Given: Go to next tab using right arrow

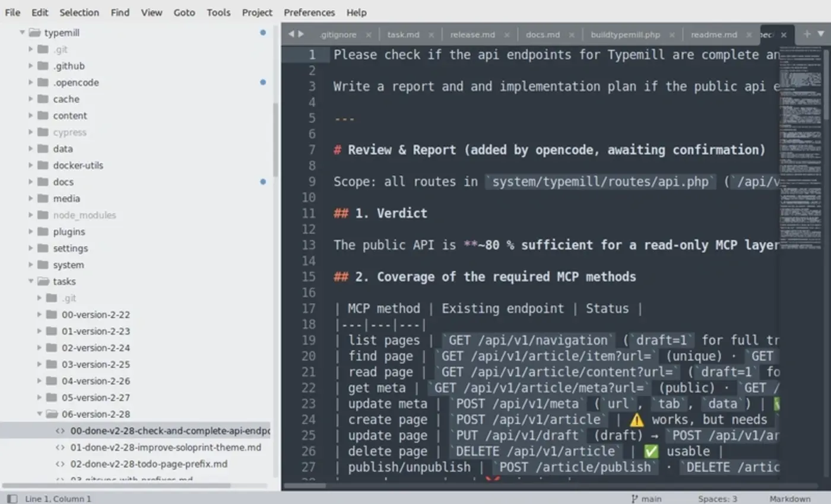Looking at the screenshot, I should click(301, 34).
